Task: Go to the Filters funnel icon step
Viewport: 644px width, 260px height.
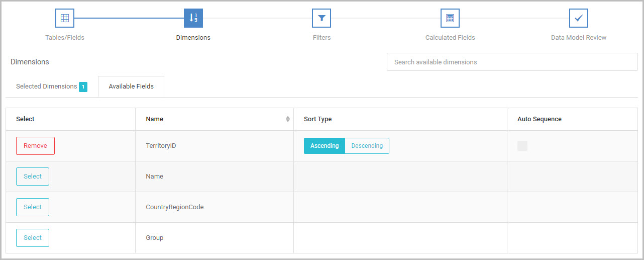Action: click(x=321, y=18)
